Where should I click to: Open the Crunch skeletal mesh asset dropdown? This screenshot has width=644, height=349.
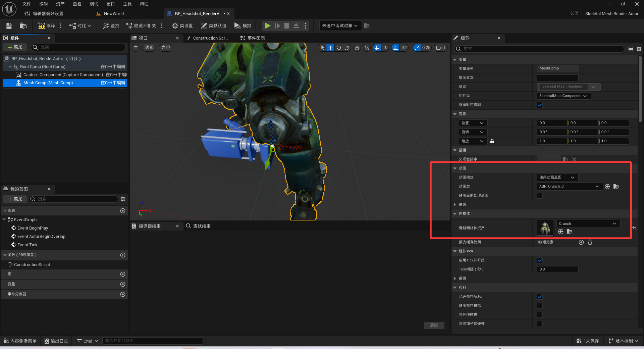pyautogui.click(x=588, y=224)
